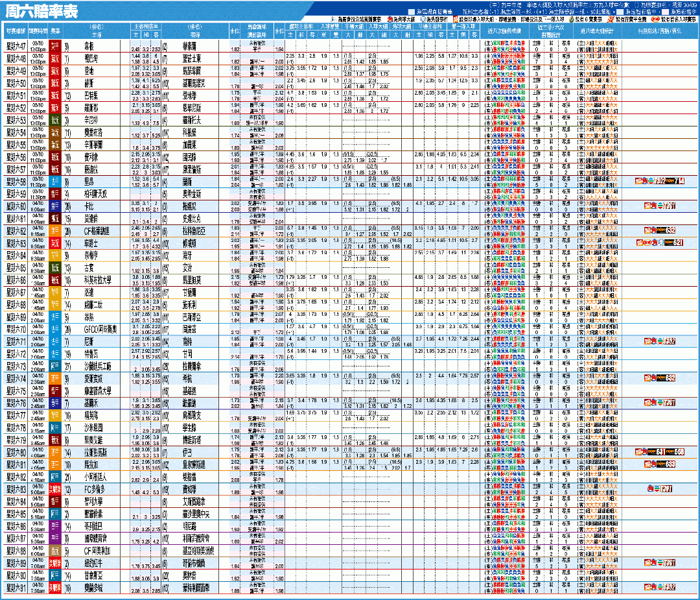The width and height of the screenshot is (700, 600).
Task: Click match number 星期六85
Action: click(16, 514)
